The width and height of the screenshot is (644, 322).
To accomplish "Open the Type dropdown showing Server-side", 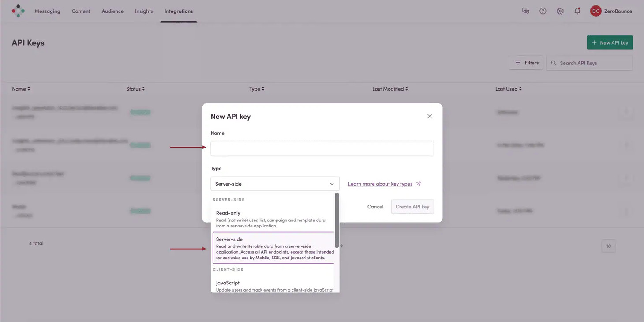I will click(x=274, y=184).
